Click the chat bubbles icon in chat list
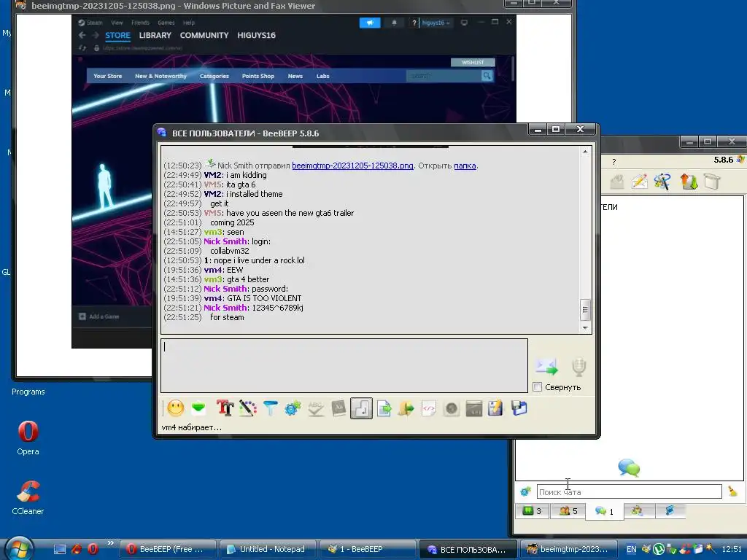747x560 pixels. 629,467
